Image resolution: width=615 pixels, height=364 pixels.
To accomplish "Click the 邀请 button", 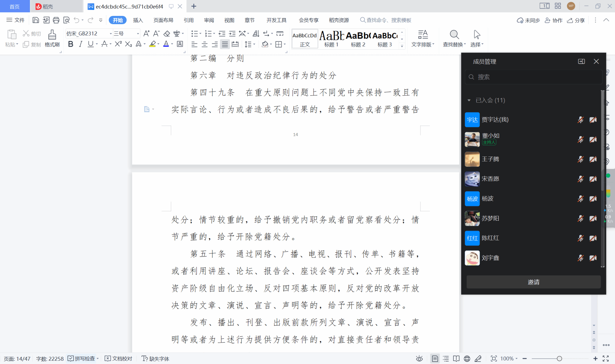I will tap(534, 282).
